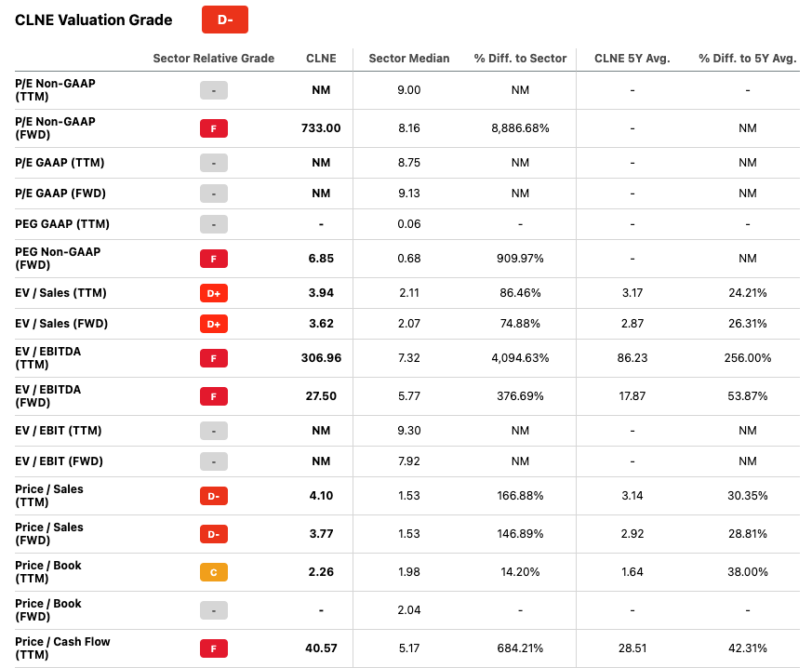Click the F grade badge for EV / EBITDA (TTM)
812x668 pixels.
tap(213, 358)
